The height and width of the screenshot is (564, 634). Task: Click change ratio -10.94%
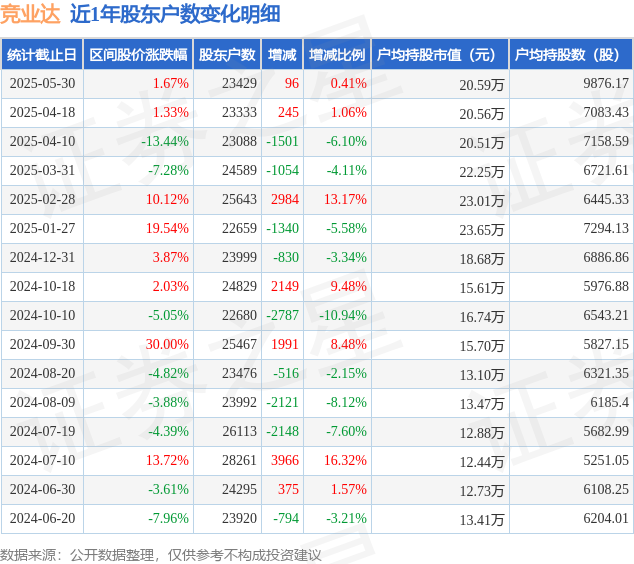click(x=343, y=315)
